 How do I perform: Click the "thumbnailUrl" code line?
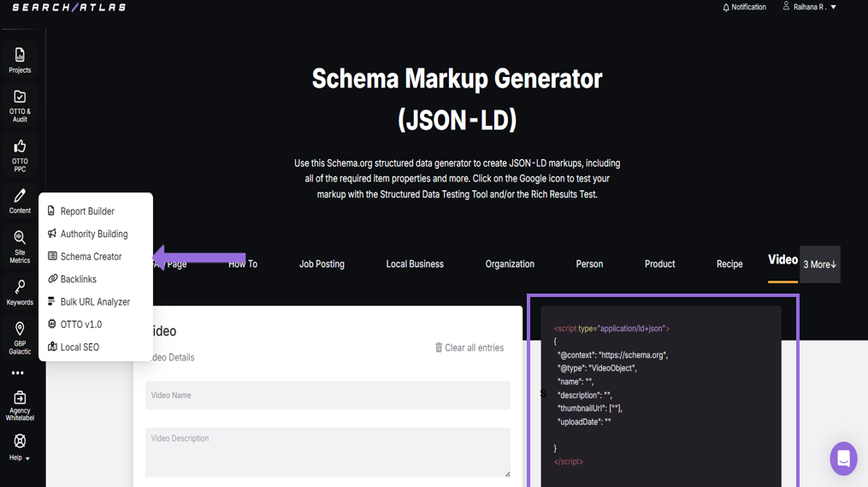click(x=590, y=408)
